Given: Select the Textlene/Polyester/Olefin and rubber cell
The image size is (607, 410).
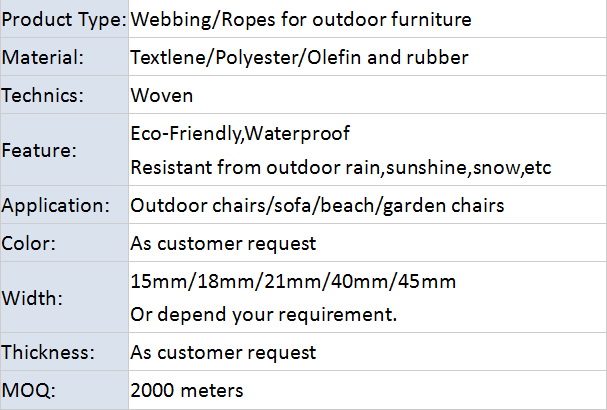Looking at the screenshot, I should [x=299, y=58].
